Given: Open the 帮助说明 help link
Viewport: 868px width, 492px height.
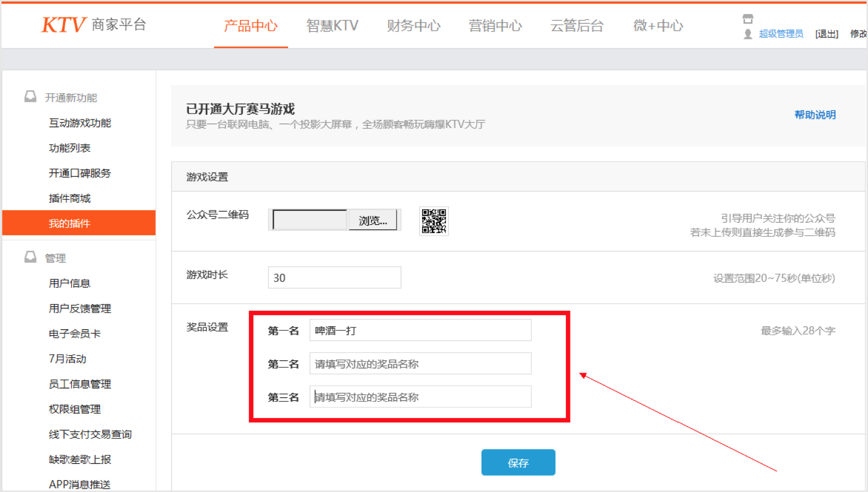Looking at the screenshot, I should tap(815, 115).
